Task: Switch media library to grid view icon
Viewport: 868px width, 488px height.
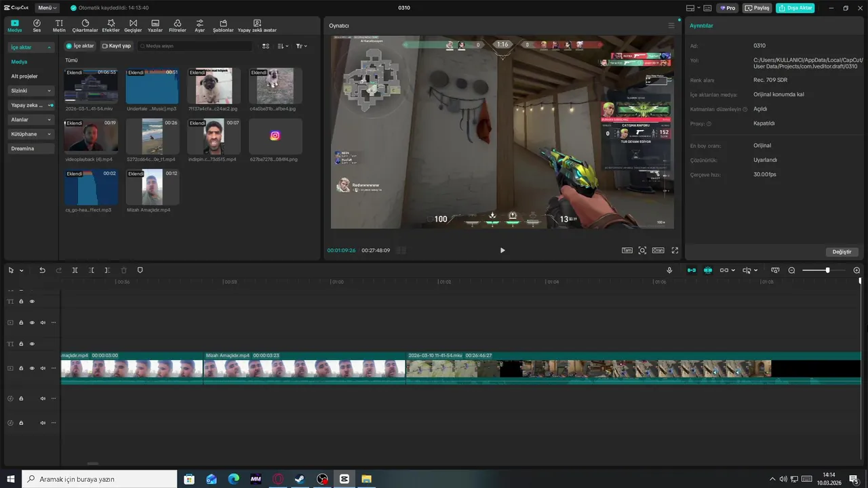Action: coord(266,46)
